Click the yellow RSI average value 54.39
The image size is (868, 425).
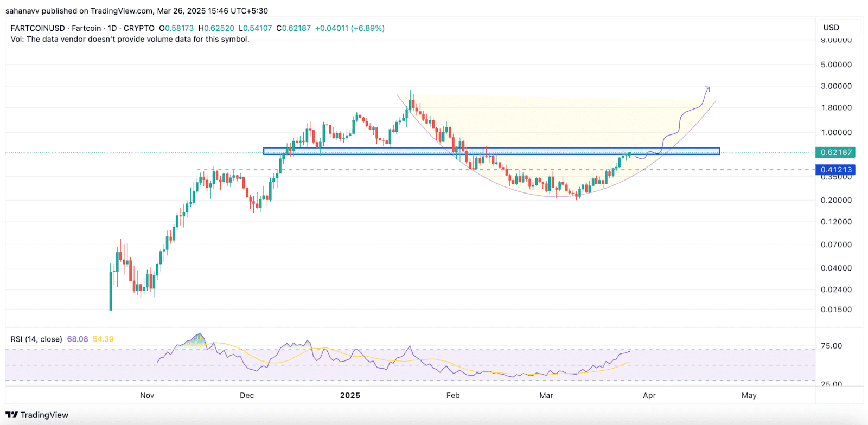pyautogui.click(x=103, y=339)
